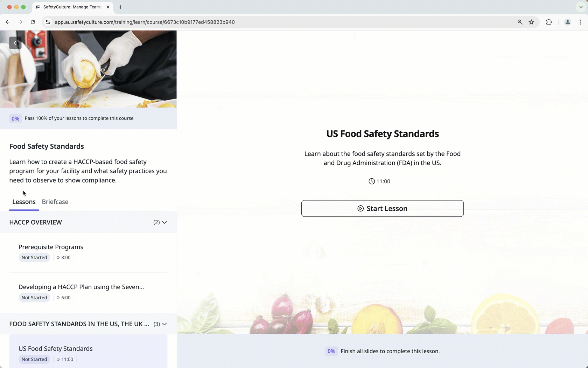The width and height of the screenshot is (588, 368).
Task: Click Not Started badge under US Food Safety Standards
Action: click(x=34, y=359)
